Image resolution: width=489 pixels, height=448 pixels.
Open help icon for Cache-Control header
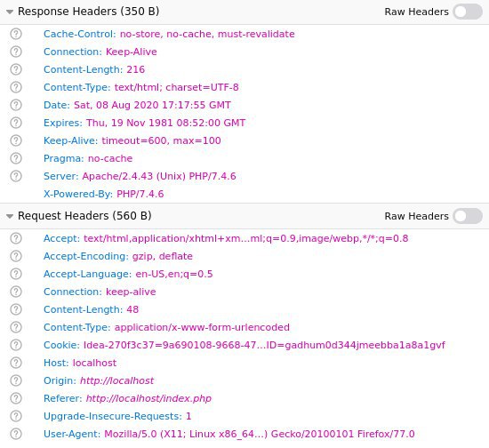pos(16,34)
